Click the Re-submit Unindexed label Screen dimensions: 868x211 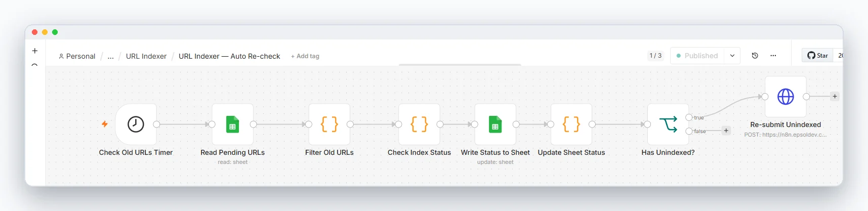786,124
